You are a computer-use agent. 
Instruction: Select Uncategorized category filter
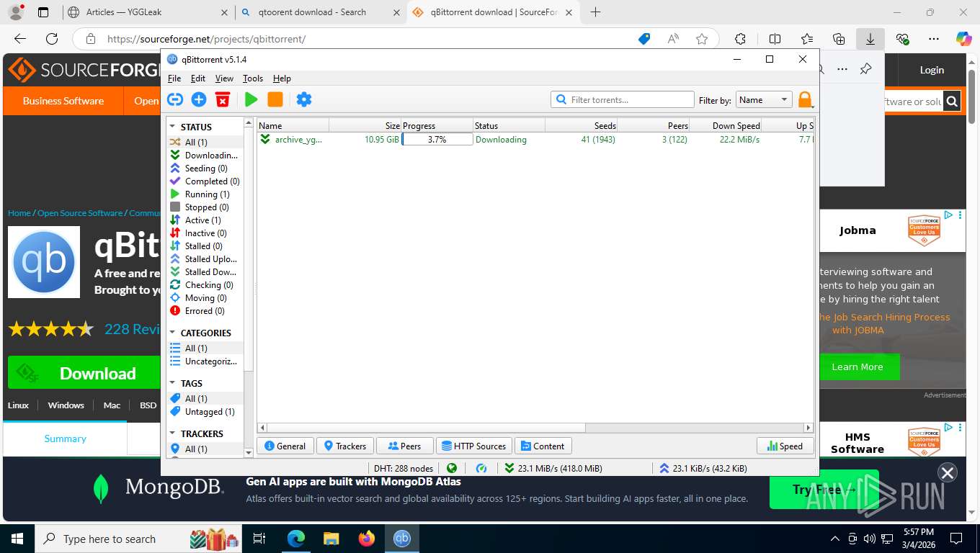pyautogui.click(x=205, y=361)
